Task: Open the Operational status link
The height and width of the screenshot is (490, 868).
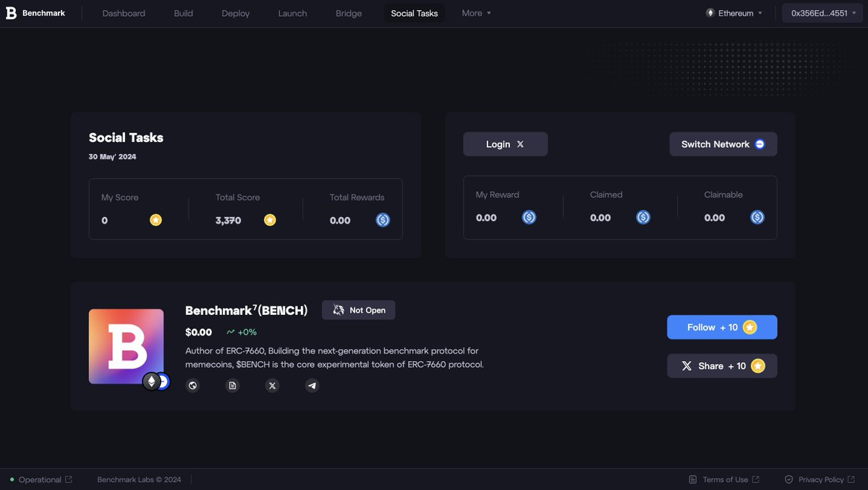Action: [41, 479]
